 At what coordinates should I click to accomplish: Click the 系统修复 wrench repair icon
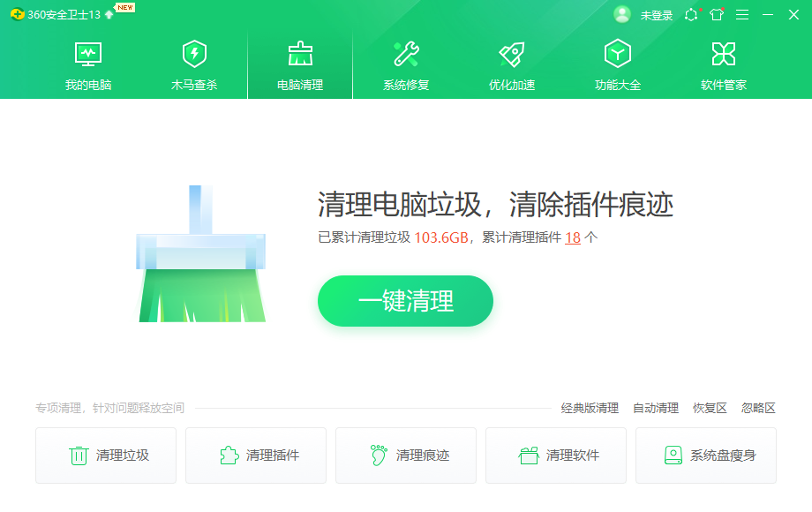pyautogui.click(x=405, y=54)
